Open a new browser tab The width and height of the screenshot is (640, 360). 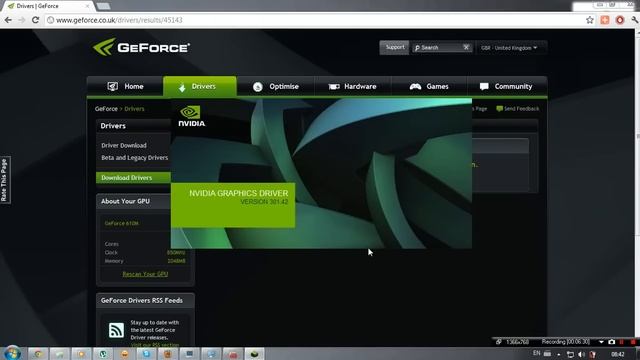[x=103, y=6]
